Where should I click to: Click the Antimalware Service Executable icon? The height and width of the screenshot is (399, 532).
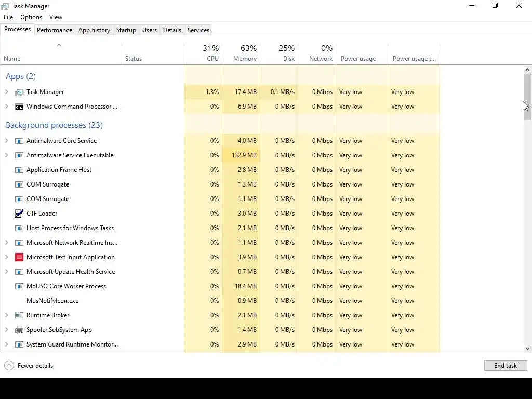coord(19,155)
